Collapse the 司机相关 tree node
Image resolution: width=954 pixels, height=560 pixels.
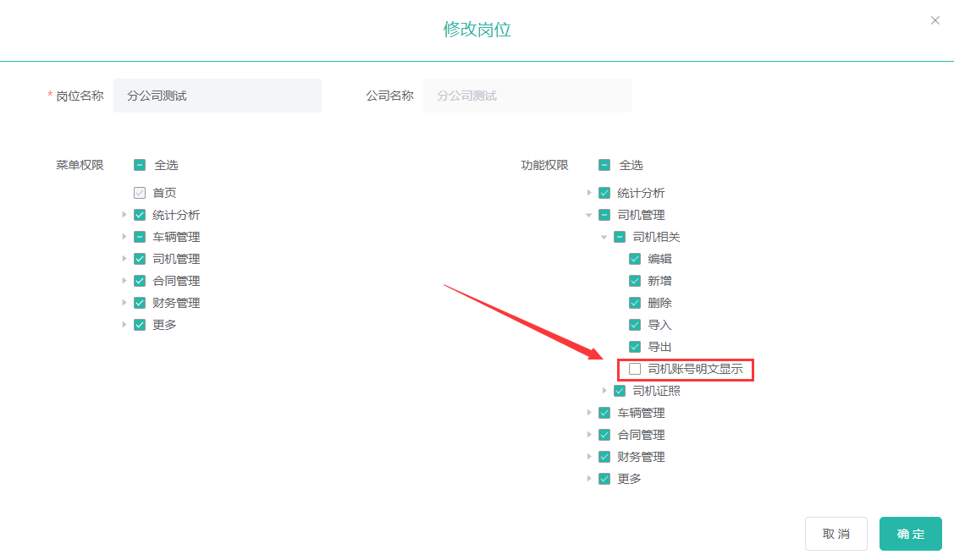pos(604,237)
